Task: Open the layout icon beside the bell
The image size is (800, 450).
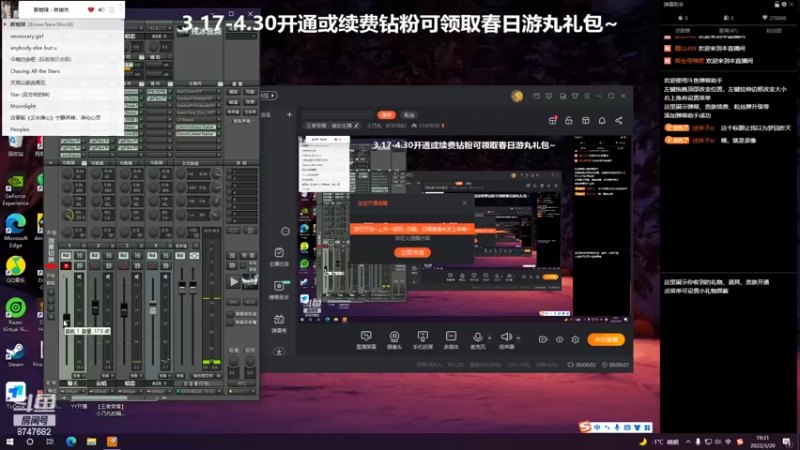Action: 586,120
